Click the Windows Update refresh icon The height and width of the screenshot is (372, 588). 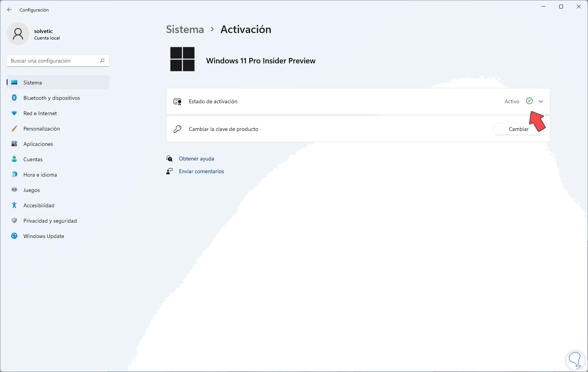tap(14, 236)
